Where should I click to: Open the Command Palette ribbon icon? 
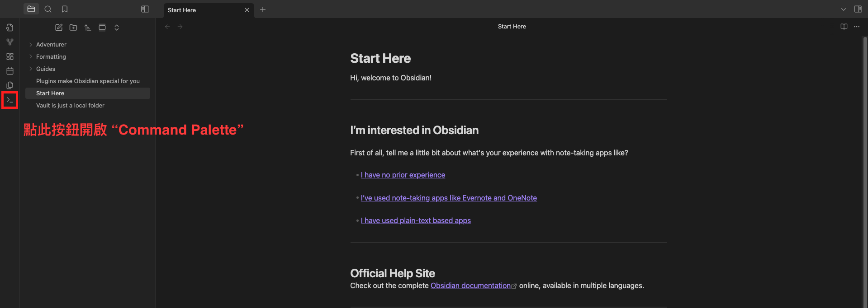[x=10, y=100]
